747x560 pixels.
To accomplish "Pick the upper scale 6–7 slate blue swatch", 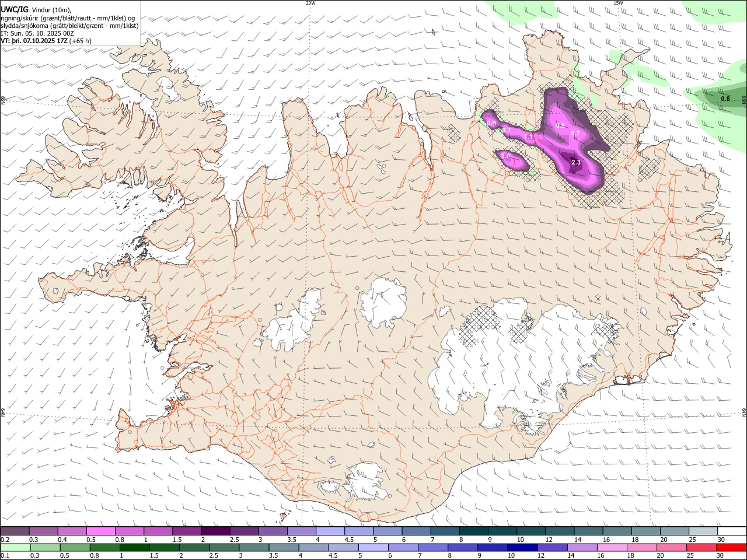I will coord(416,531).
